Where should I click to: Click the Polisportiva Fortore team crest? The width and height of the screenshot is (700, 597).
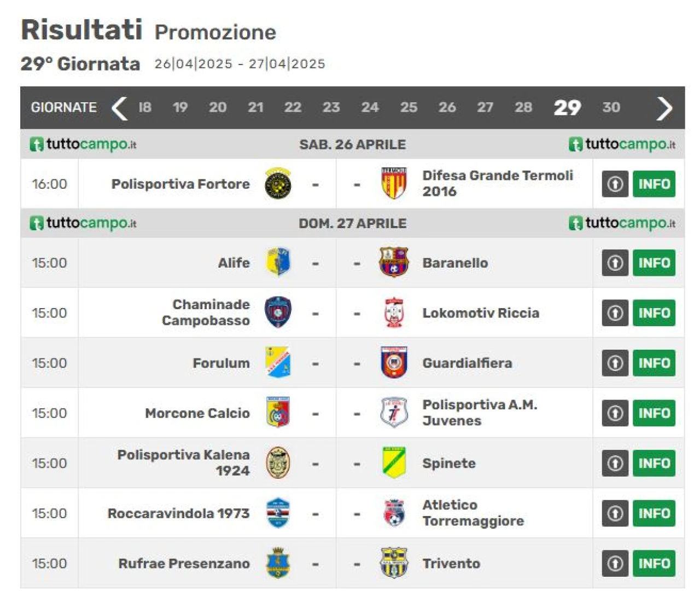tap(278, 184)
